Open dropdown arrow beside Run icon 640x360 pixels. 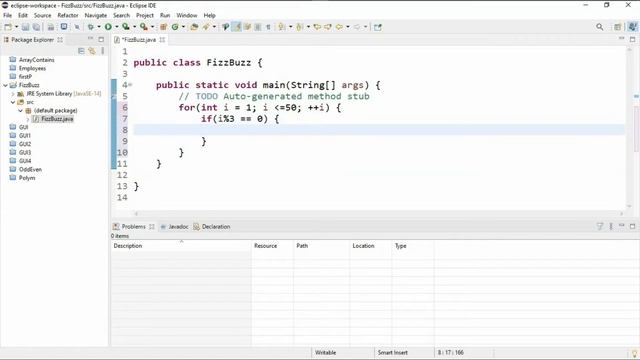point(116,27)
